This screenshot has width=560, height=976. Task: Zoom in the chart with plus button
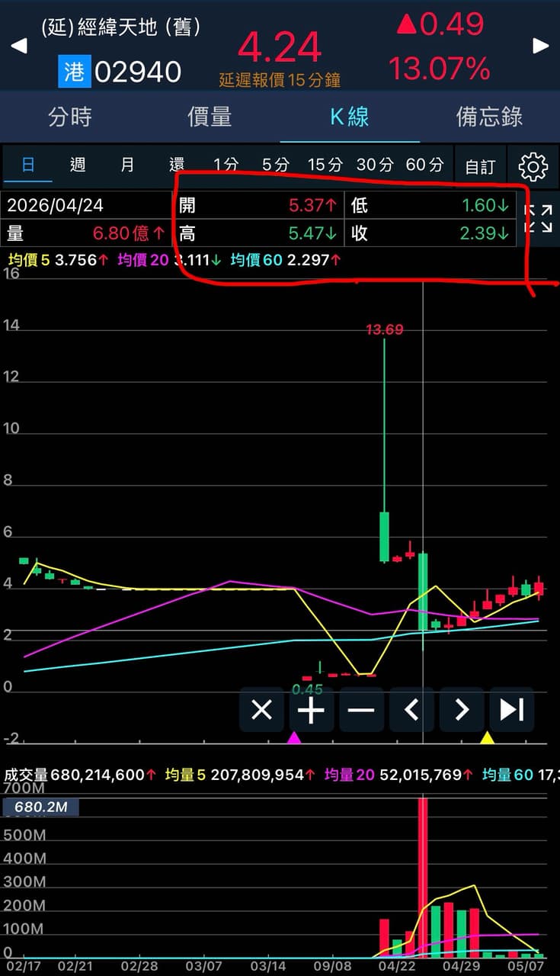pos(311,710)
